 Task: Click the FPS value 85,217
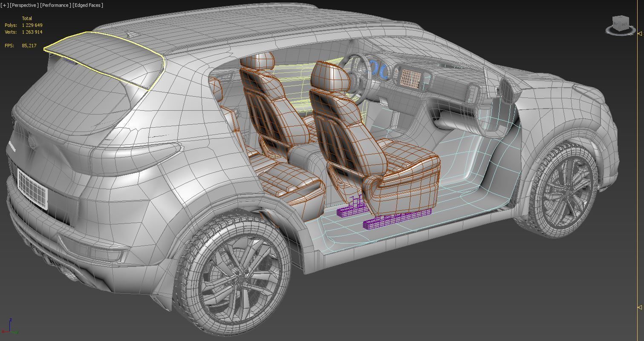(x=29, y=46)
